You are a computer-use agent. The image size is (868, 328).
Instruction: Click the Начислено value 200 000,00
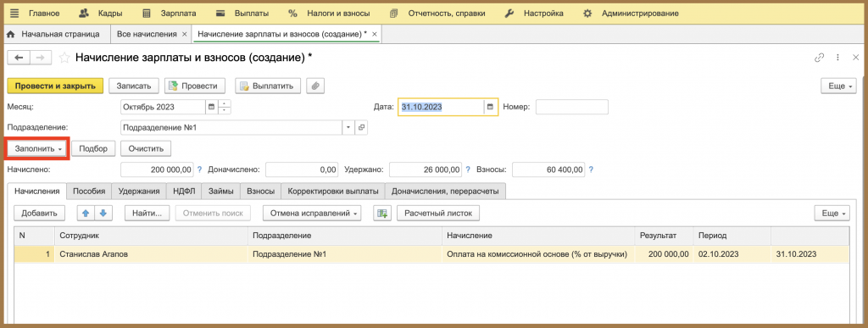click(157, 170)
